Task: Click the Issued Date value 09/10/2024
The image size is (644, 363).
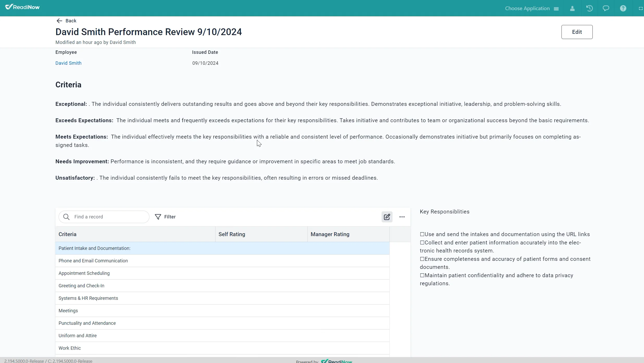Action: click(205, 63)
